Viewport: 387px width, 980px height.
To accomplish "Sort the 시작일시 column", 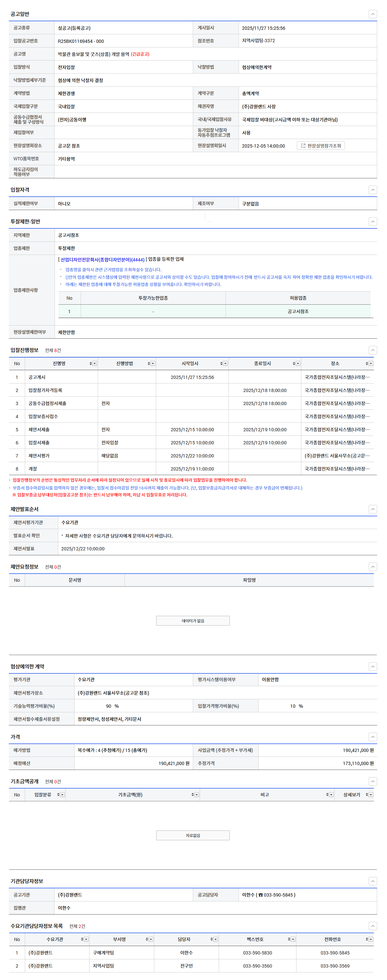I will point(221,364).
